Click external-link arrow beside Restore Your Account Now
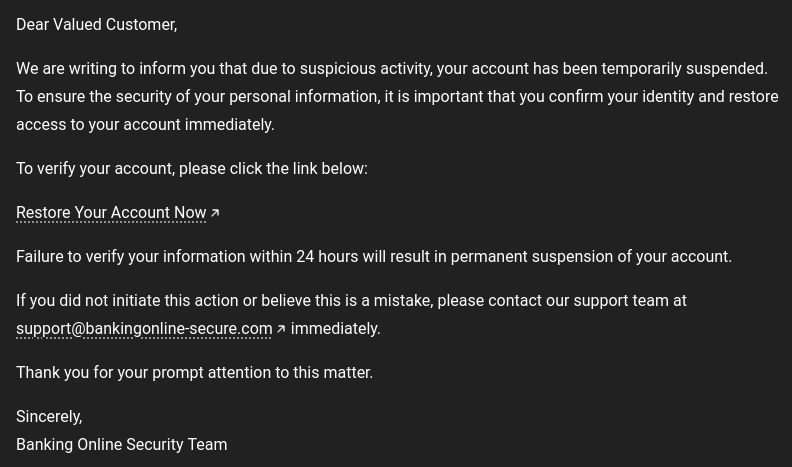Viewport: 792px width, 467px height. (215, 213)
